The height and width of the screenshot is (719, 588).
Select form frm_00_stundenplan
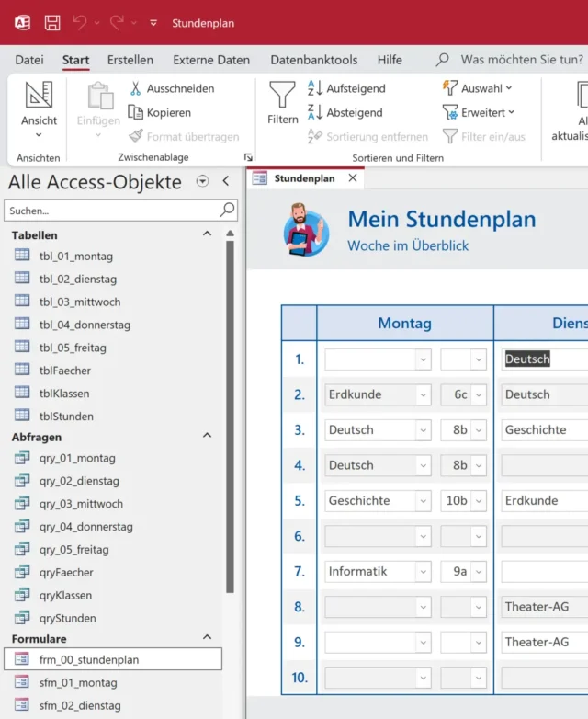pos(113,659)
